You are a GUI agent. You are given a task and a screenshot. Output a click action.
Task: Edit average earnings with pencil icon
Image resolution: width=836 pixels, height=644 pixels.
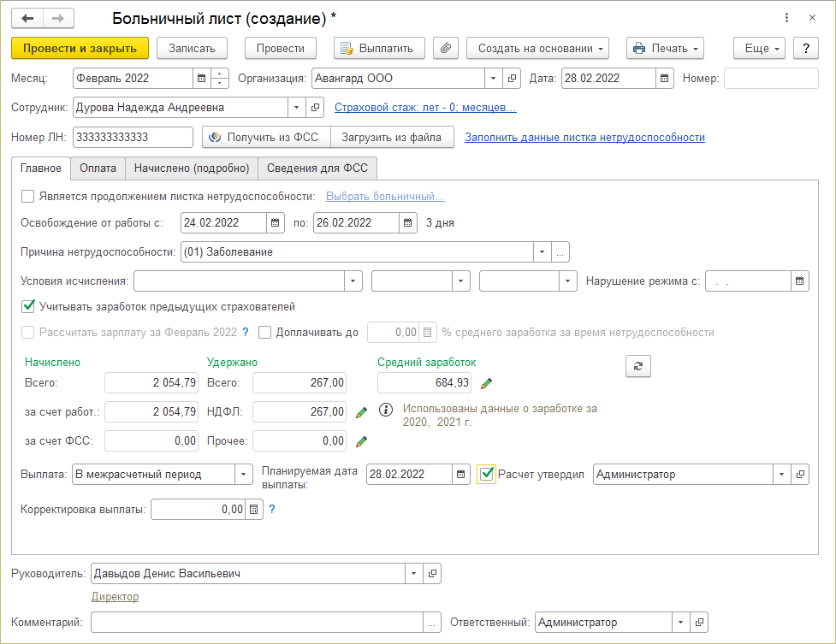pyautogui.click(x=487, y=383)
